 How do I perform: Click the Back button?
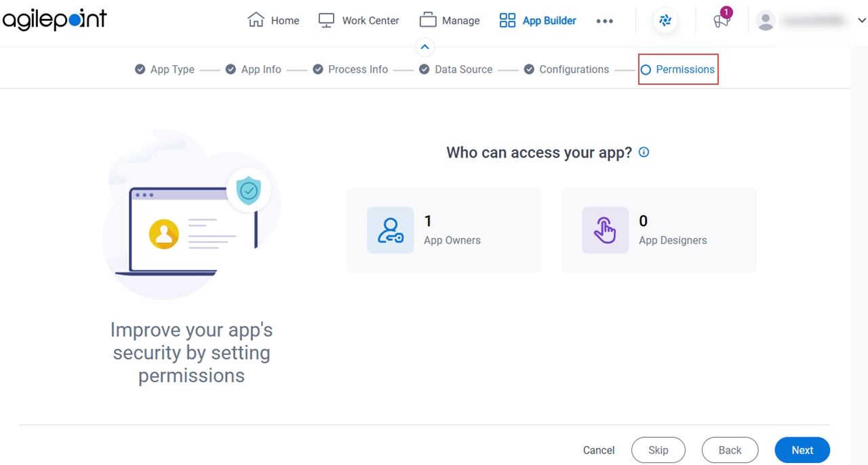click(x=730, y=450)
